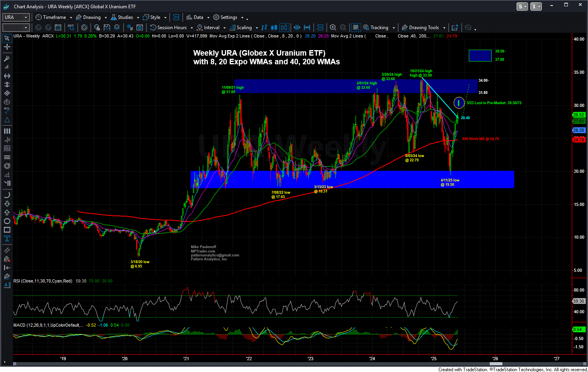Select the horizontal lines tool in sidebar
Image resolution: width=588 pixels, height=372 pixels.
pyautogui.click(x=7, y=157)
